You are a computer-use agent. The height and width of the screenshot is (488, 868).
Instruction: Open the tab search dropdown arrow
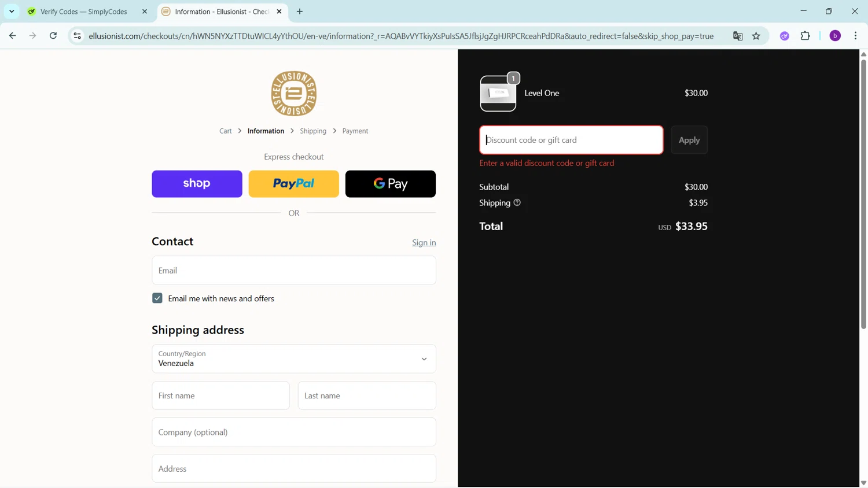pyautogui.click(x=12, y=12)
